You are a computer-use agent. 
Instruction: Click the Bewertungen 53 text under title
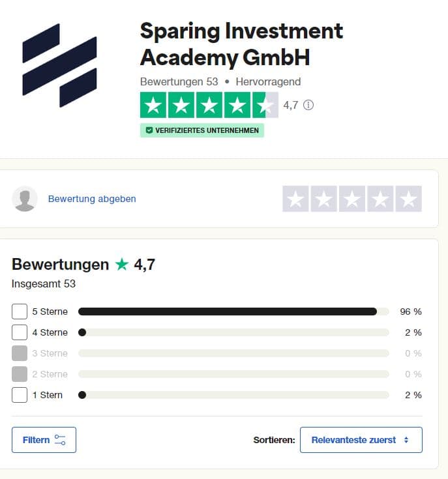[x=179, y=82]
